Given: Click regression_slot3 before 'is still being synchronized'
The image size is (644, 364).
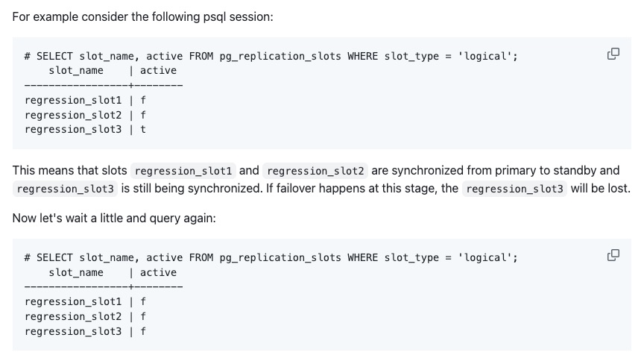Looking at the screenshot, I should (66, 189).
